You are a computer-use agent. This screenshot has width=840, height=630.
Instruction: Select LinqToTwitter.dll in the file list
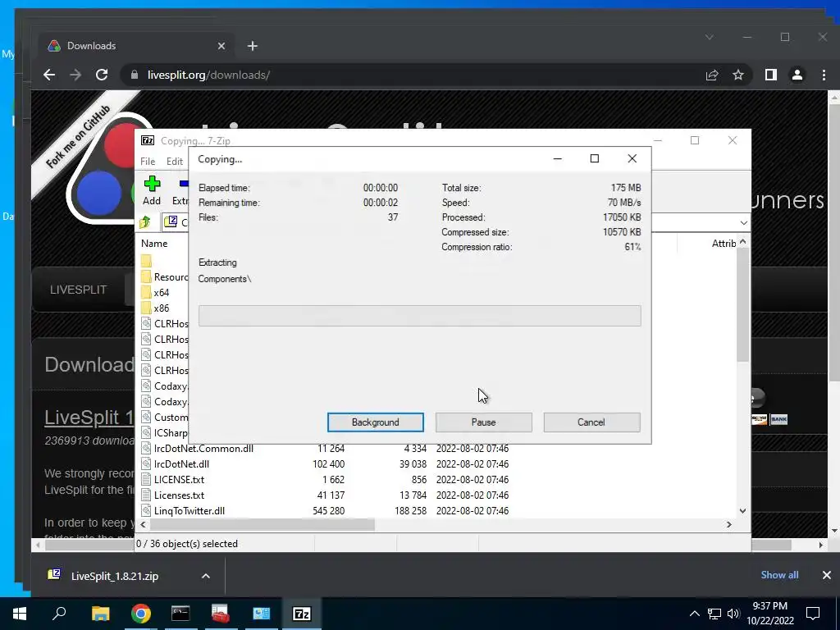[189, 510]
